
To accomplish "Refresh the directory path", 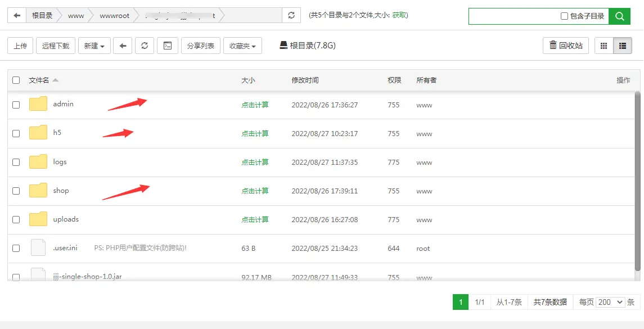I will [291, 16].
